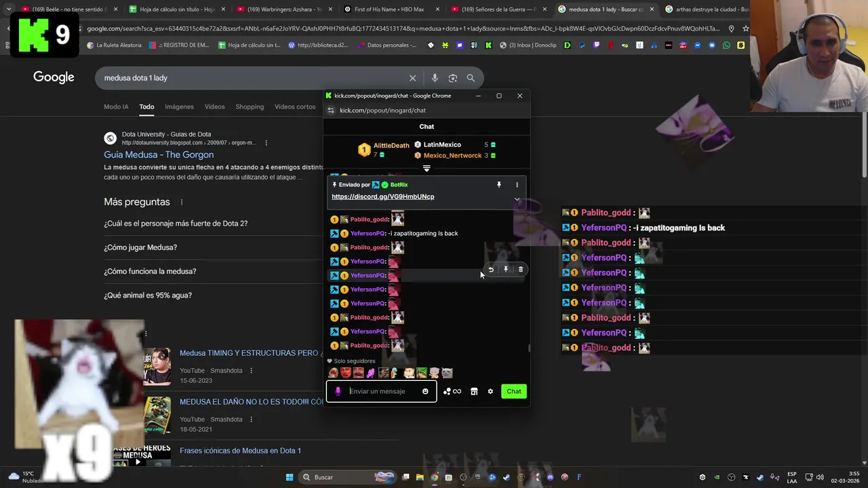Click purple microphone icon in chat input

click(338, 391)
